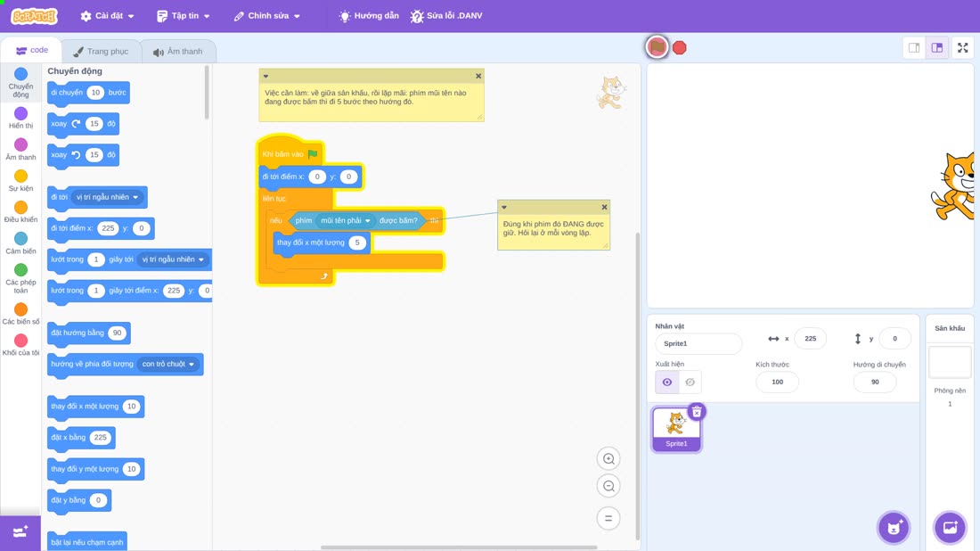Open the Cài đặt menu

coord(108,16)
